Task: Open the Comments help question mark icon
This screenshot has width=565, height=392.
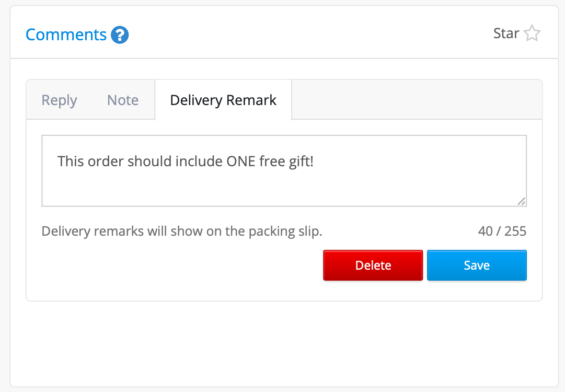Action: click(x=120, y=35)
